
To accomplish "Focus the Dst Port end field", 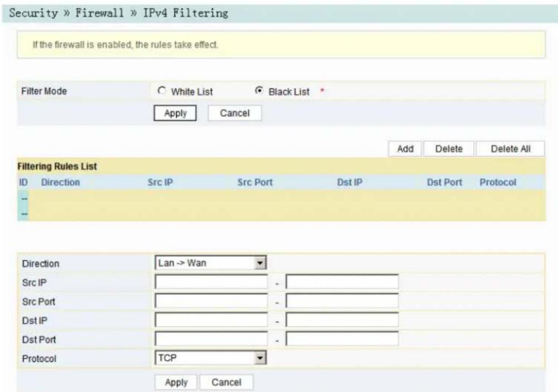I will (x=342, y=339).
